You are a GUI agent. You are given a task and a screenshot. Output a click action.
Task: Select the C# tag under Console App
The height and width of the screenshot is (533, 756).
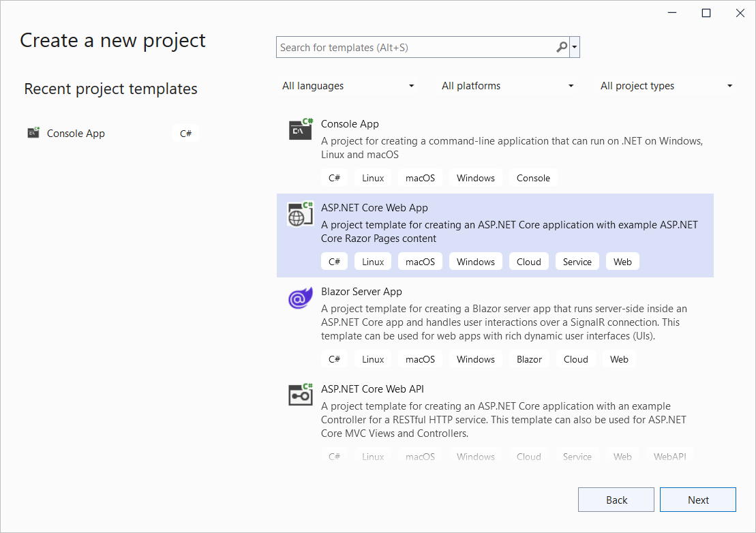334,177
